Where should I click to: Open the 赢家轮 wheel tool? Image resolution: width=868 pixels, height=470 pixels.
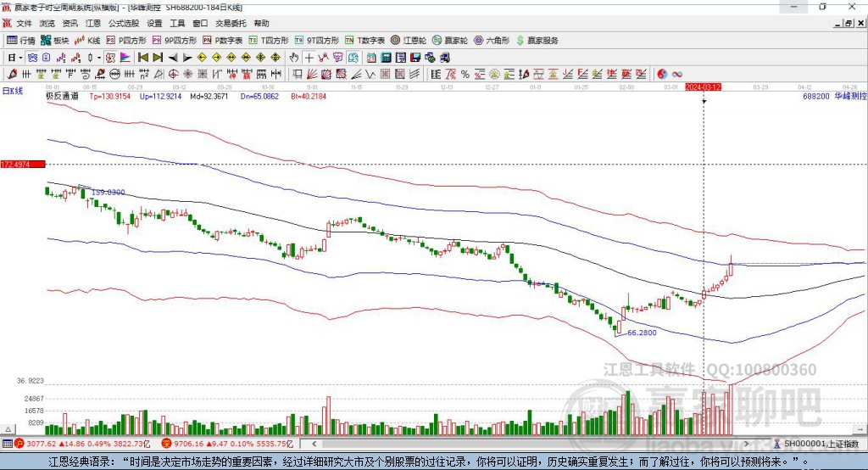click(450, 41)
